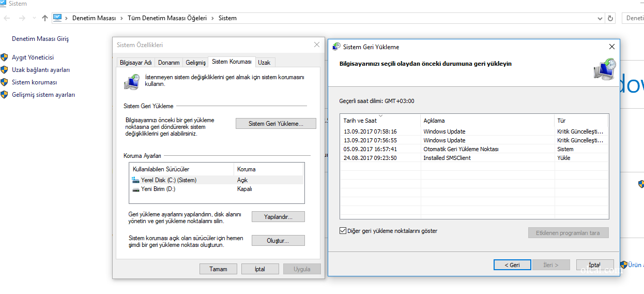Click shield icon beside Aygıt Yöneticisi
Image resolution: width=644 pixels, height=294 pixels.
[x=4, y=57]
